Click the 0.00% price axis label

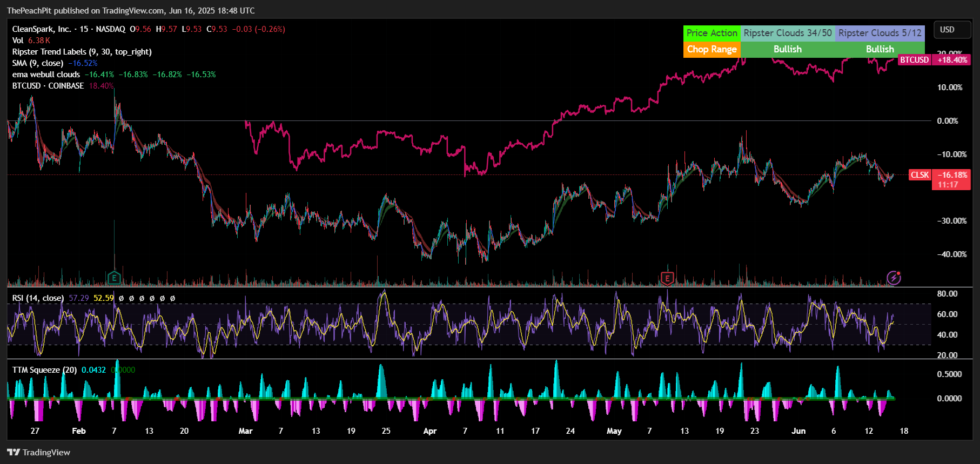(x=948, y=121)
